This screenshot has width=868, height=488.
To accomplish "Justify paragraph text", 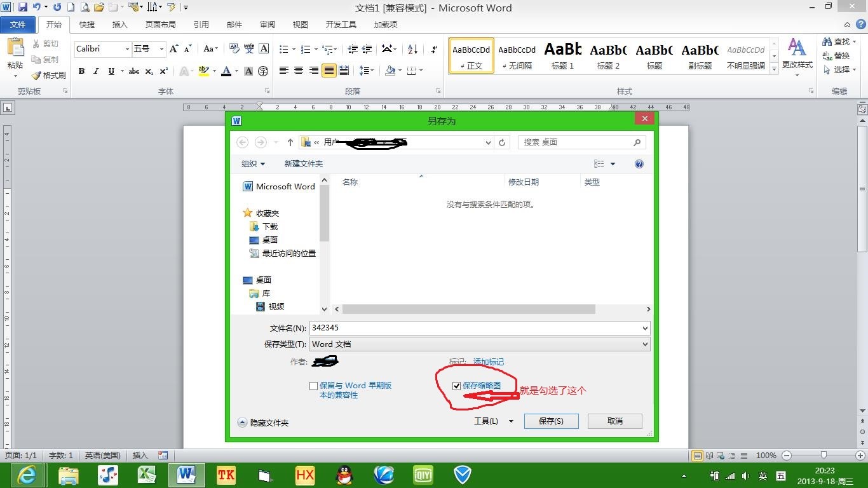I will [x=329, y=71].
